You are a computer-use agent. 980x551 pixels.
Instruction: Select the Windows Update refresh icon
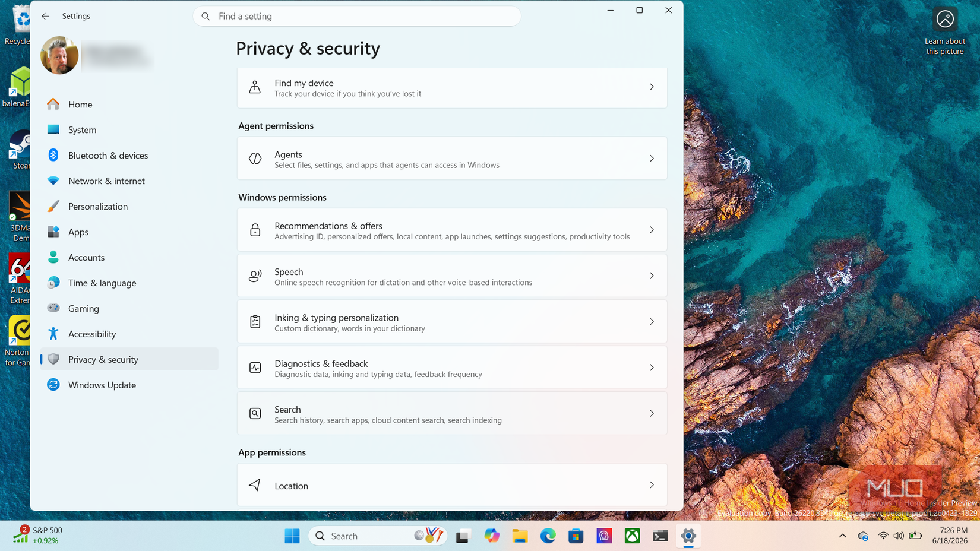(x=53, y=385)
